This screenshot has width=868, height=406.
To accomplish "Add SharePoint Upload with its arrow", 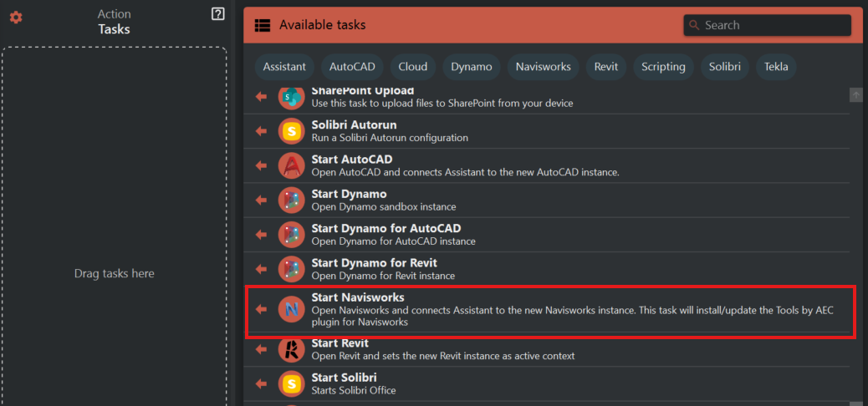I will click(x=261, y=97).
